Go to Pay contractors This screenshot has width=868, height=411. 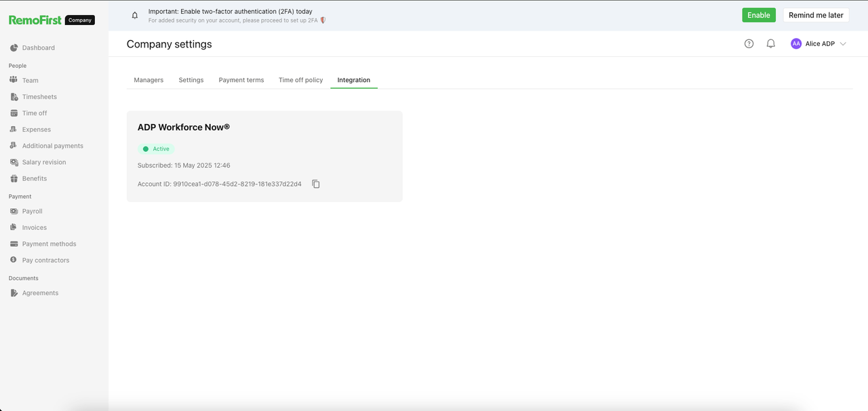pos(46,260)
